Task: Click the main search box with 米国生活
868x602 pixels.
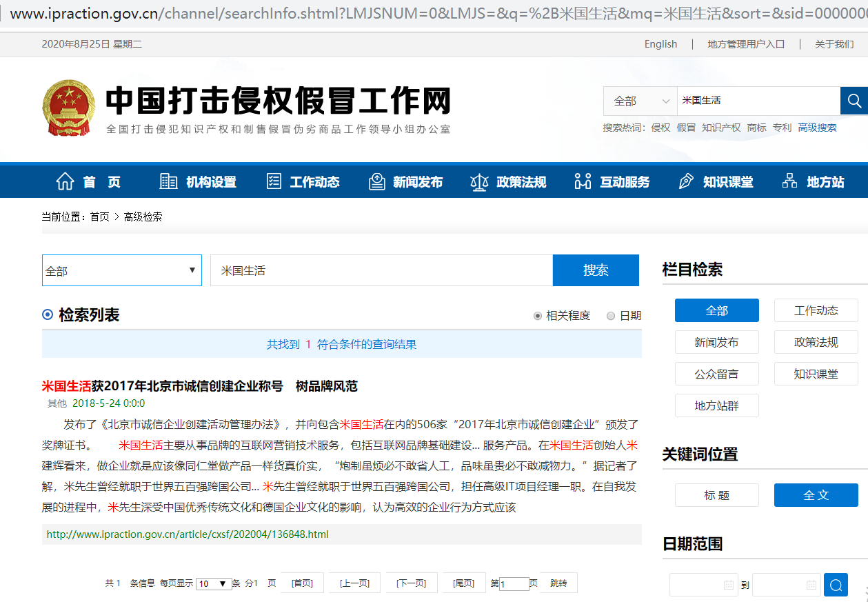Action: click(381, 270)
